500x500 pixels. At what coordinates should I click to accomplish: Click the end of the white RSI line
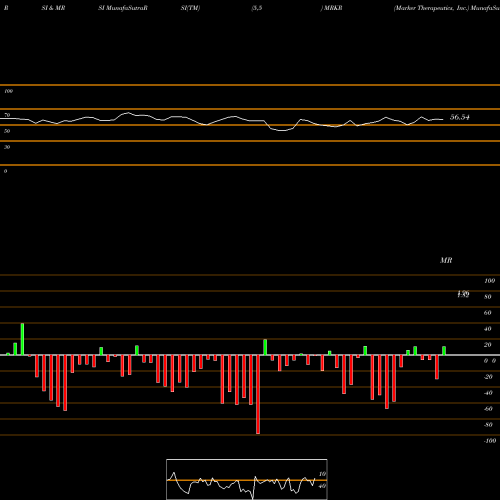[x=443, y=119]
